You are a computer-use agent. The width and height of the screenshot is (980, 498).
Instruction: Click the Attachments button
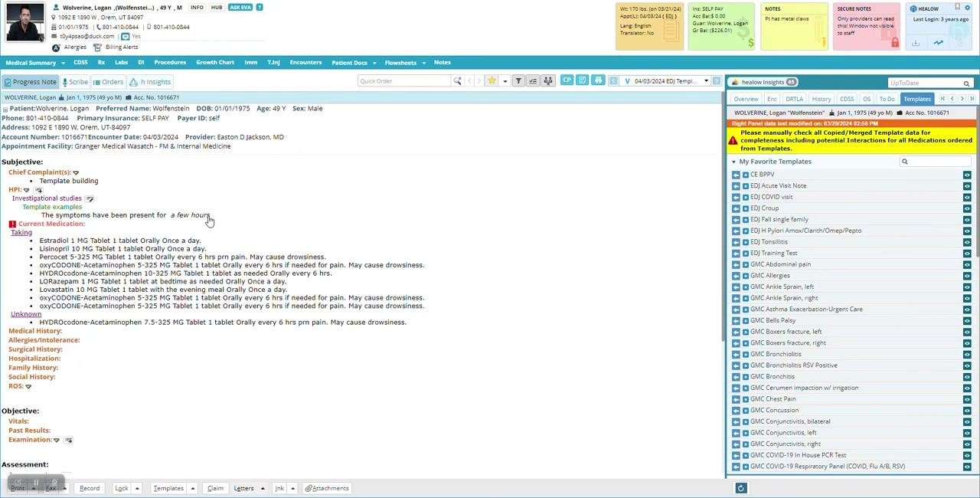[327, 488]
